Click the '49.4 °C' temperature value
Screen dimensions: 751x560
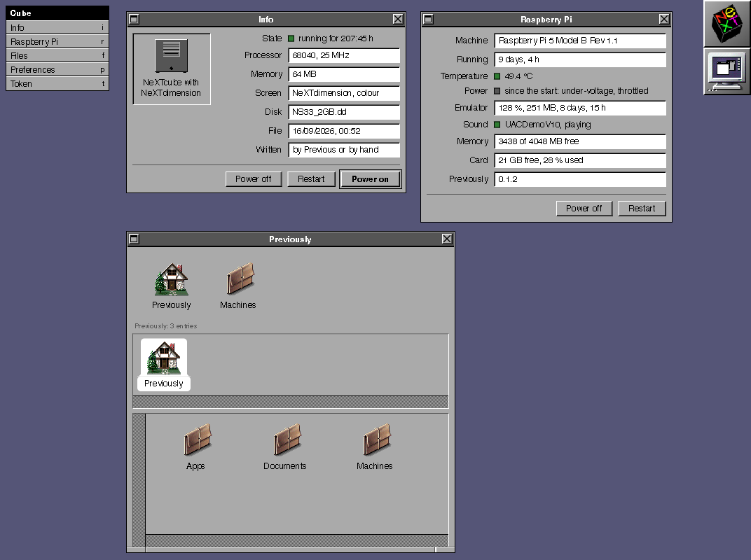coord(518,76)
